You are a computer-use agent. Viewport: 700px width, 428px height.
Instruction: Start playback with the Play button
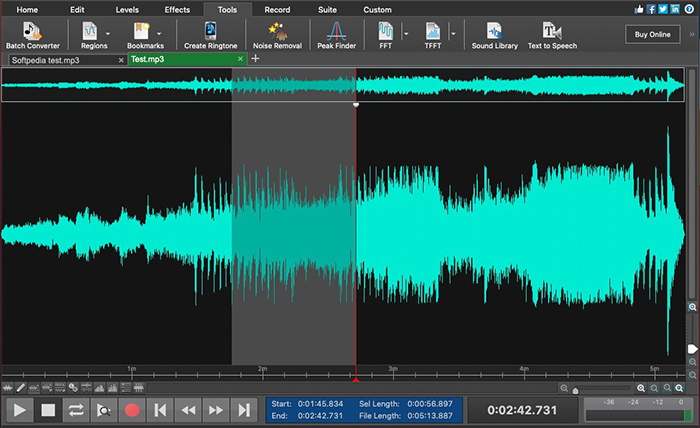[x=20, y=410]
